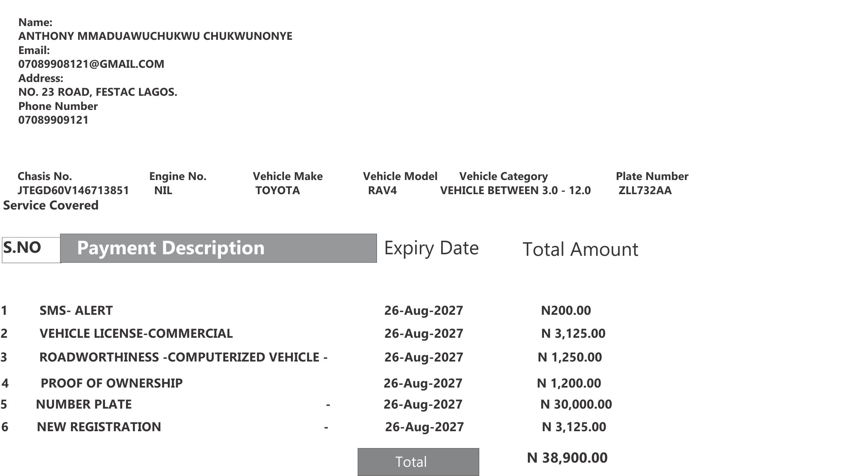Click the vehicle make TOYOTA value

(x=278, y=190)
